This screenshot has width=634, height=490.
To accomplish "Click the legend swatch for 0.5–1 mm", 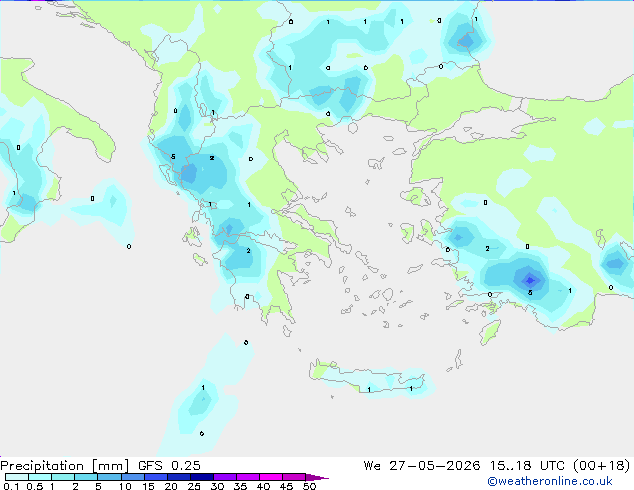I will click(x=40, y=477).
